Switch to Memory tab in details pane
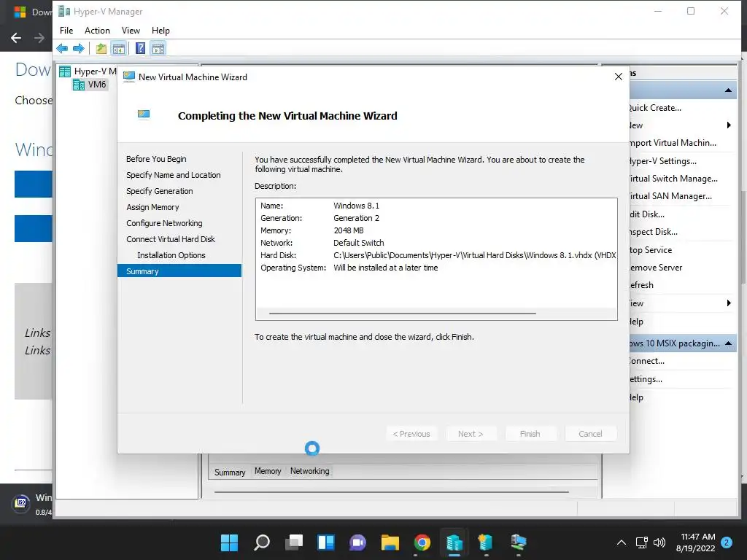 tap(268, 471)
